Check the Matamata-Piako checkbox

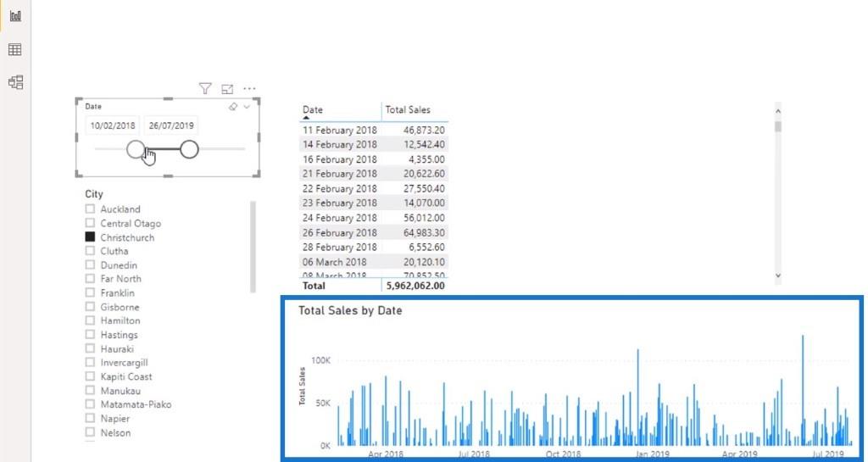click(x=90, y=404)
